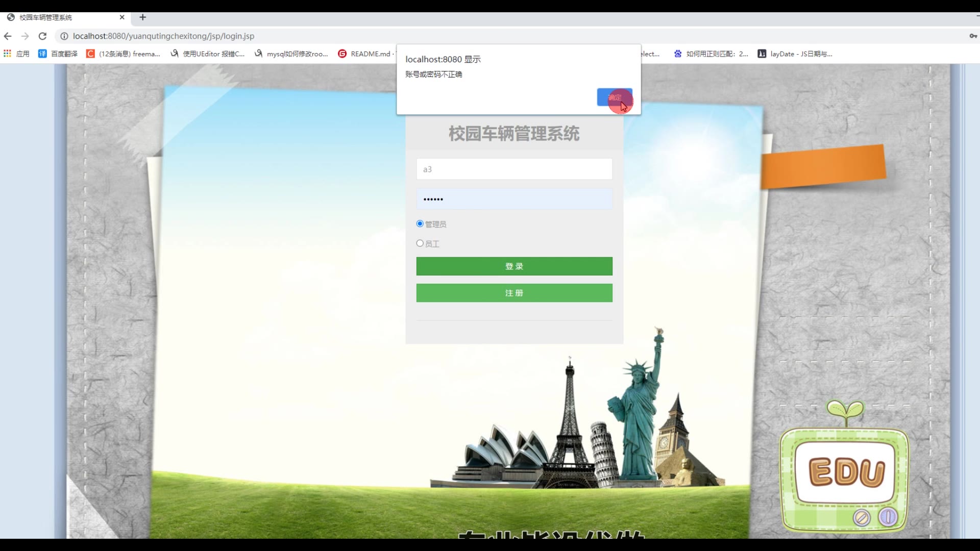
Task: Open the site information icon beside URL
Action: [64, 36]
